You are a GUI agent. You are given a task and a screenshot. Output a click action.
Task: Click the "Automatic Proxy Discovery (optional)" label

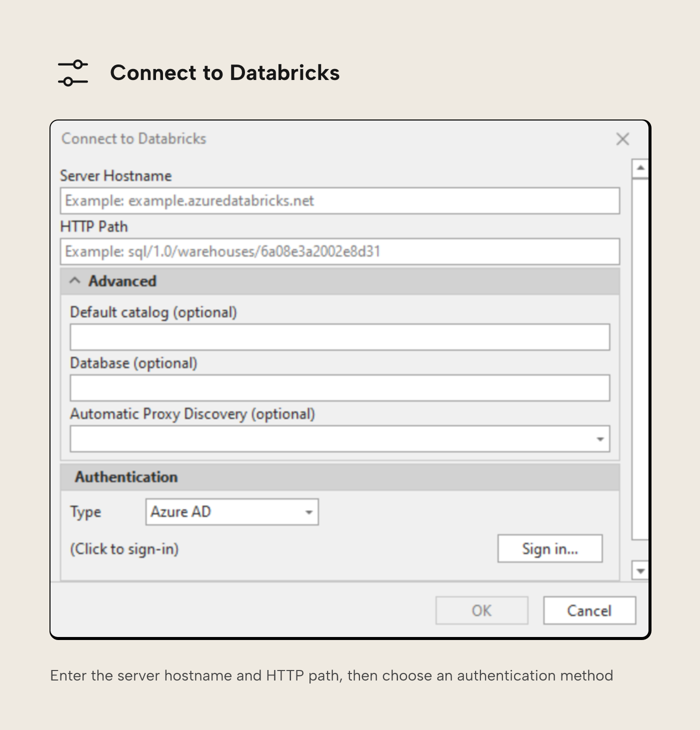tap(192, 414)
